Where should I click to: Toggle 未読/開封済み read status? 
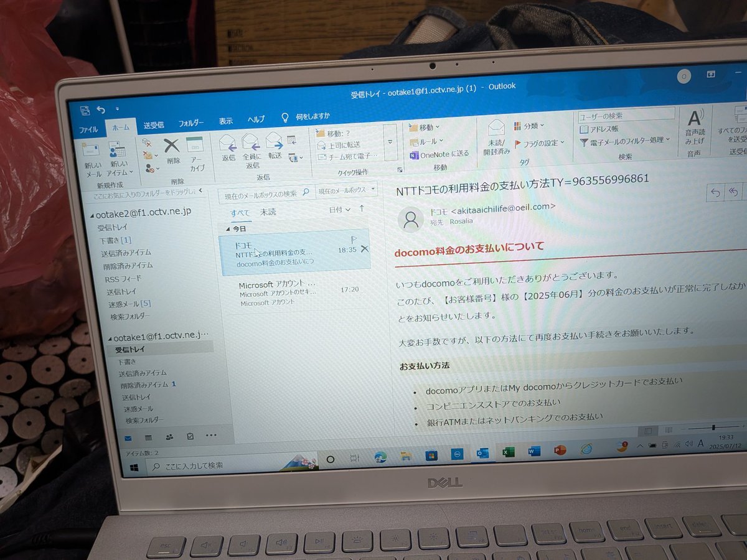[496, 137]
